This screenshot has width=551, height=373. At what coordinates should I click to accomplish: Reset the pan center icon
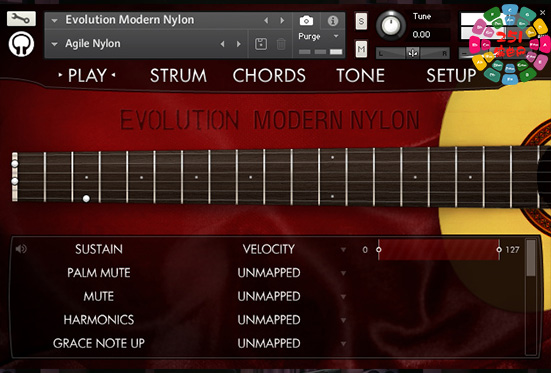[x=413, y=53]
